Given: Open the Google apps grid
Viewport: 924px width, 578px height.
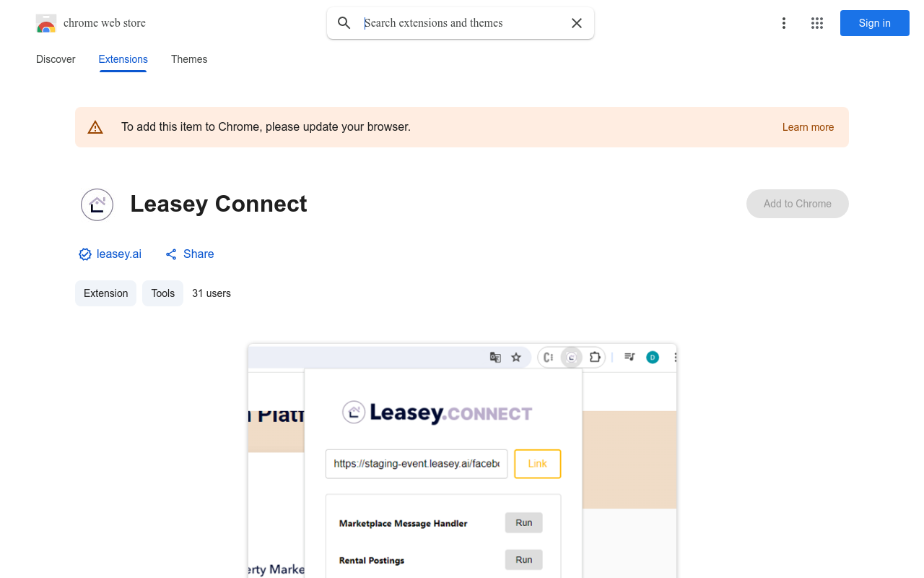Looking at the screenshot, I should coord(817,23).
